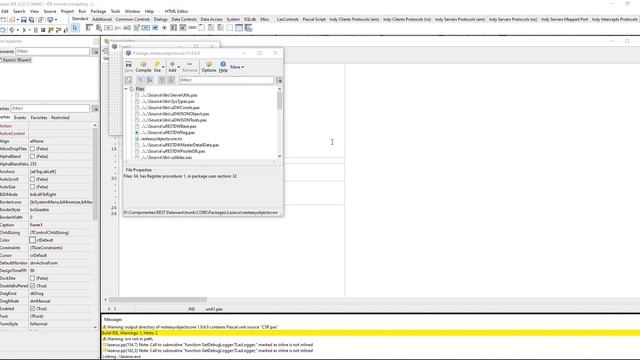Toggle the AutoScroll checkbox
Screen dimensions: 640x360
[32, 179]
